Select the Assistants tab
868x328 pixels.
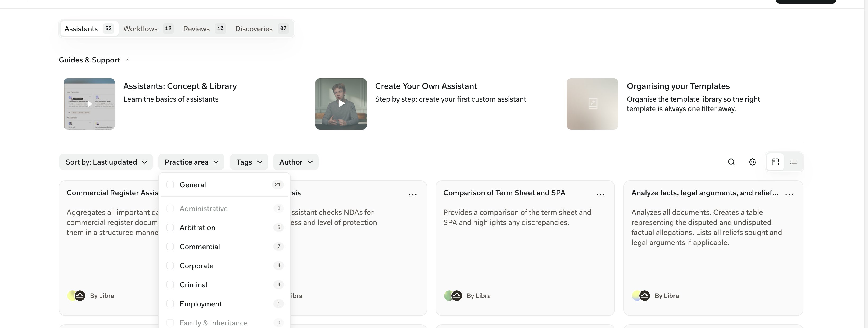pos(89,29)
